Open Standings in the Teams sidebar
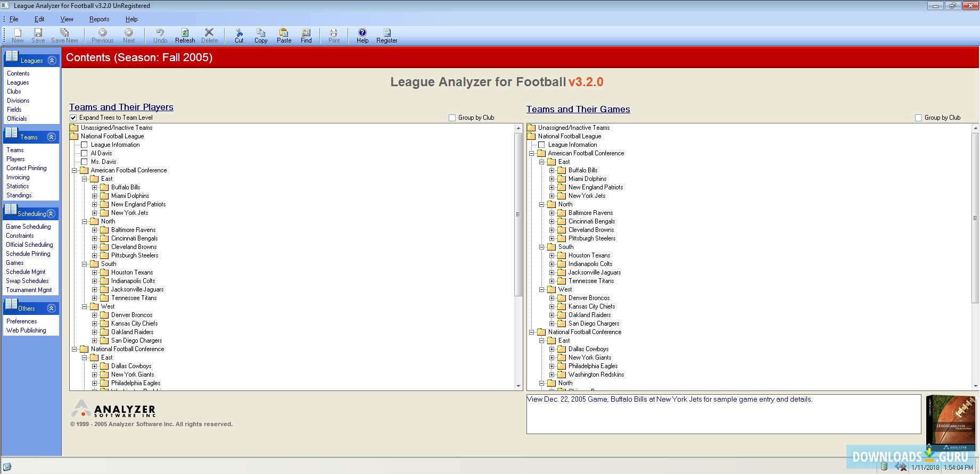 [x=19, y=195]
